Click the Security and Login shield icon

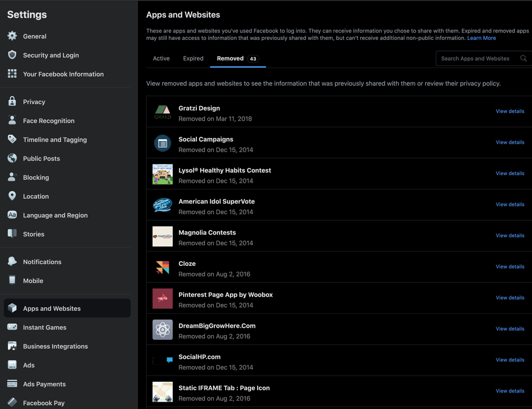pyautogui.click(x=12, y=55)
